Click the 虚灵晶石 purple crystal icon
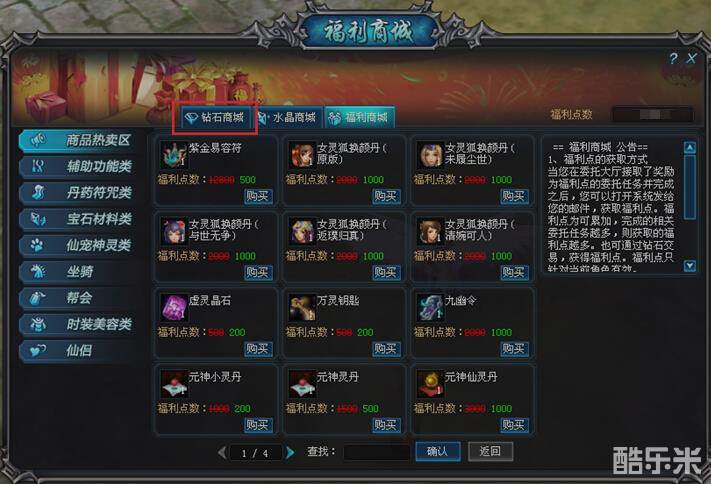Image resolution: width=711 pixels, height=484 pixels. tap(174, 308)
